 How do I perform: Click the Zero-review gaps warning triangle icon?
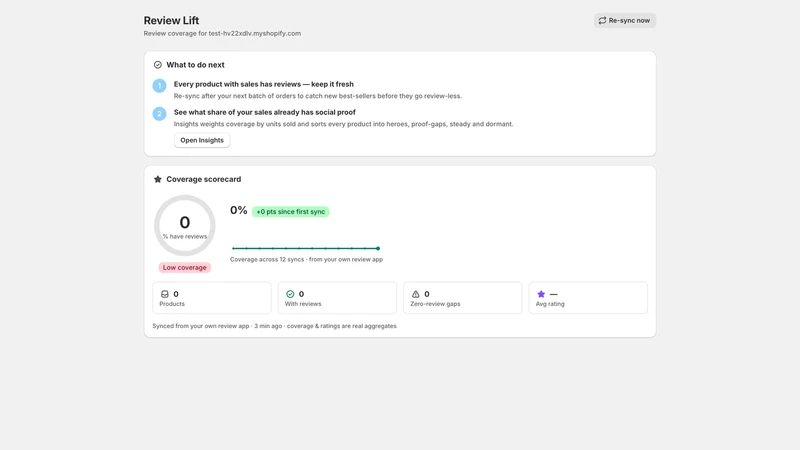(x=415, y=294)
